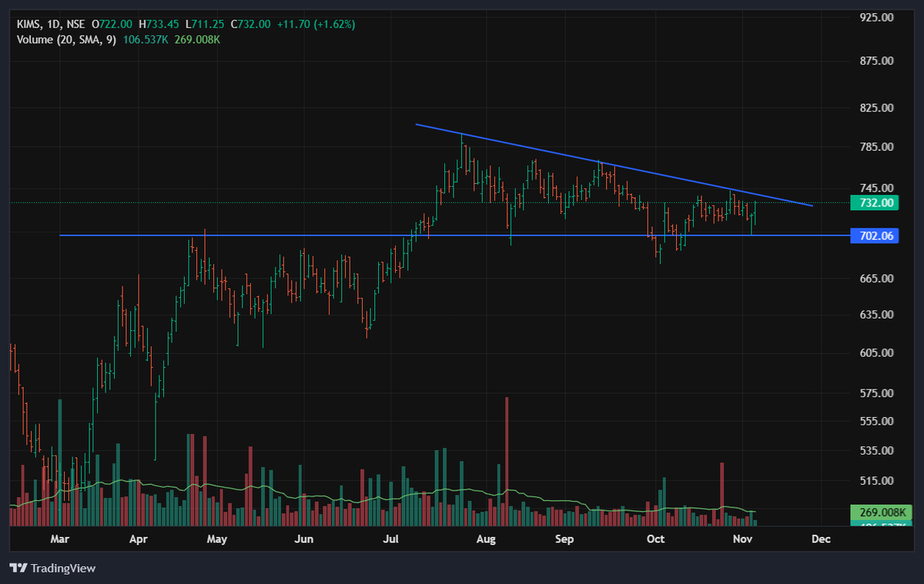This screenshot has height=584, width=924.
Task: Click the 925.00 price axis label
Action: pos(875,17)
